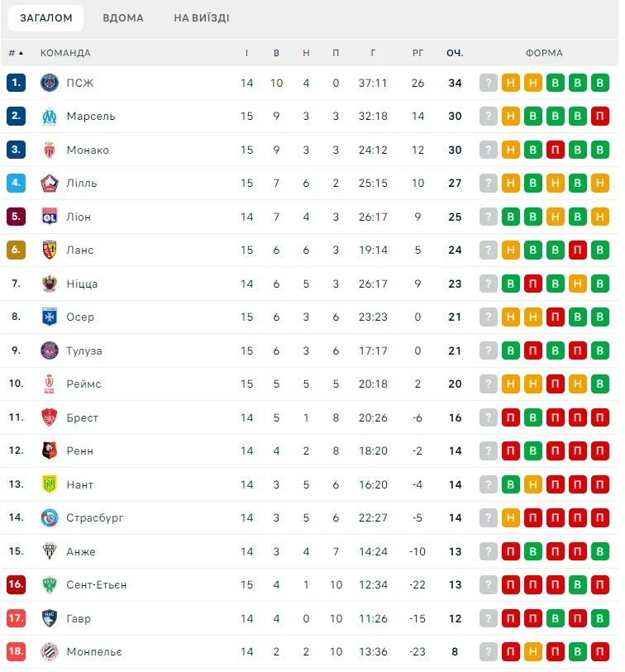The height and width of the screenshot is (672, 625).
Task: Click the Nantes yellow crest icon
Action: (x=50, y=484)
